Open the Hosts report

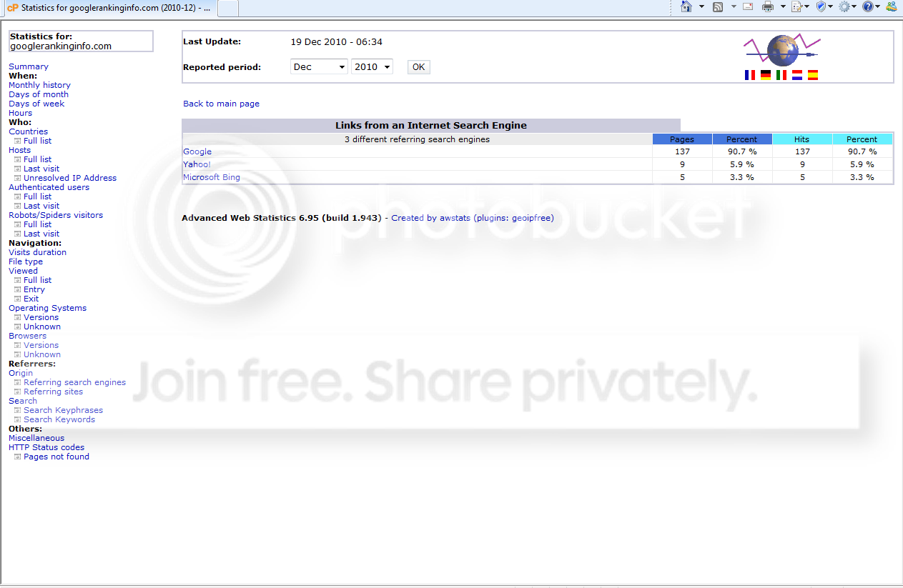19,150
